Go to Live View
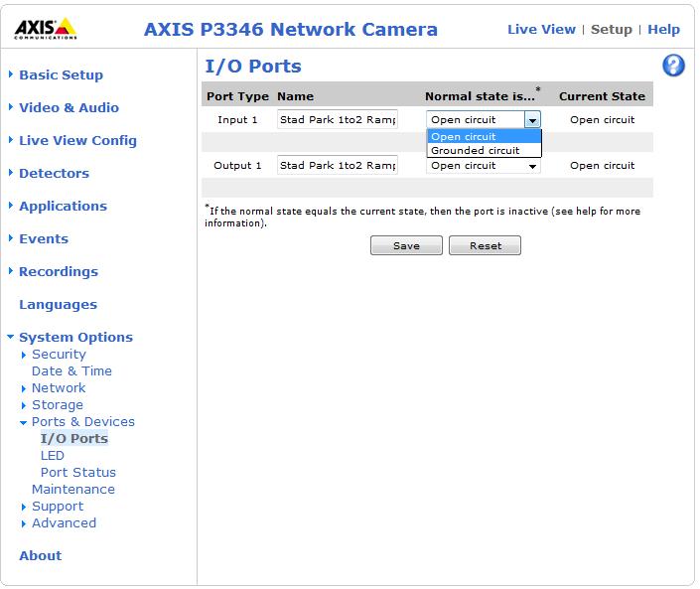This screenshot has width=700, height=589. 541,30
